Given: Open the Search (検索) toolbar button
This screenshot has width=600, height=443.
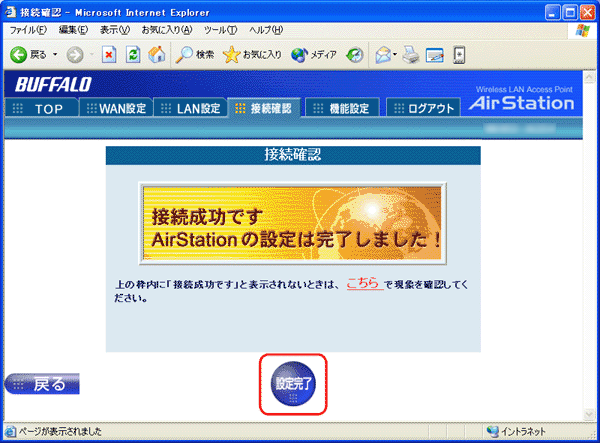Looking at the screenshot, I should (194, 55).
